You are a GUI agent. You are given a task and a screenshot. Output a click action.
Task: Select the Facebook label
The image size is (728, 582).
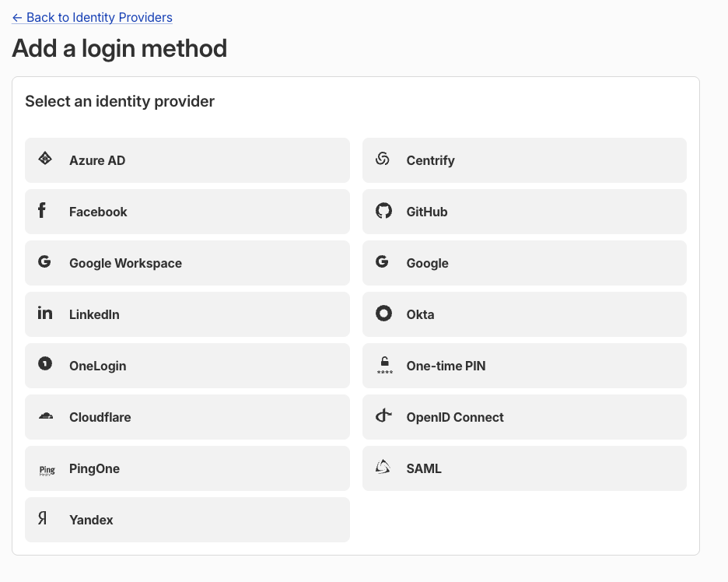tap(98, 212)
